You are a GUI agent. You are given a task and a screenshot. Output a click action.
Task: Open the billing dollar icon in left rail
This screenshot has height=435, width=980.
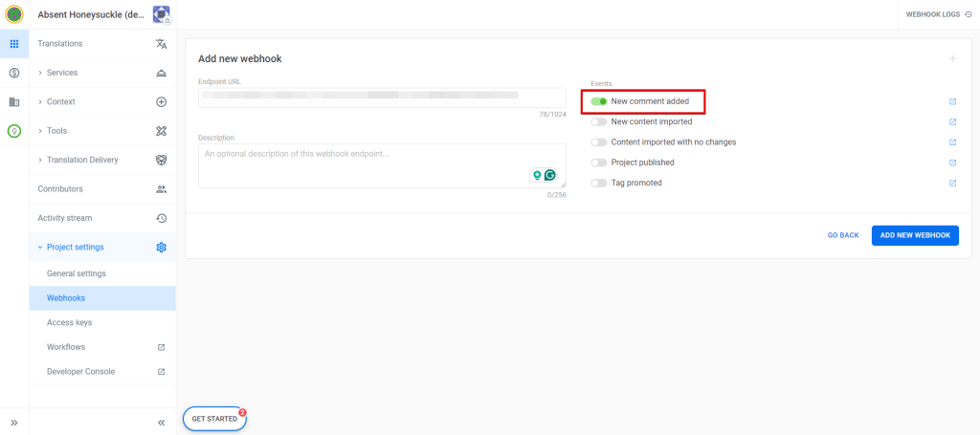pyautogui.click(x=14, y=73)
